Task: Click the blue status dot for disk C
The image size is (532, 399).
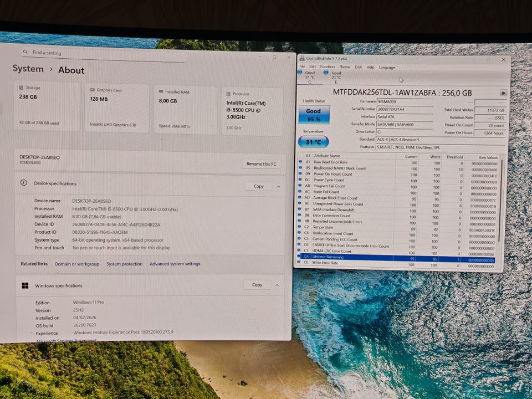Action: tap(300, 72)
